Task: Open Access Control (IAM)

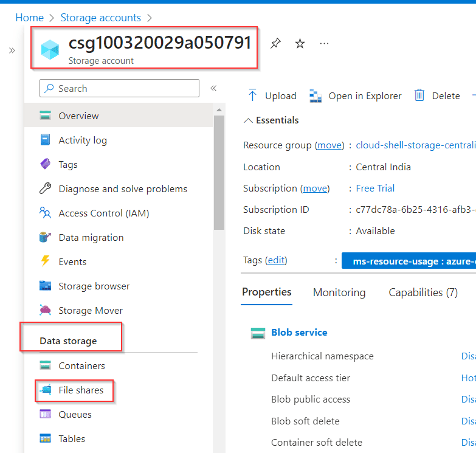Action: coord(104,213)
